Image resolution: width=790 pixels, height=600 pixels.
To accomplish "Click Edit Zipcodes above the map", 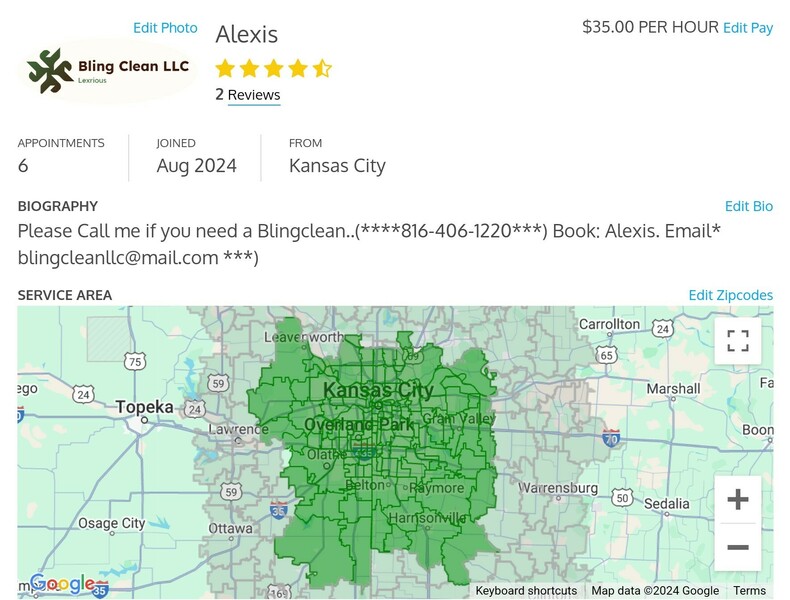I will tap(730, 295).
